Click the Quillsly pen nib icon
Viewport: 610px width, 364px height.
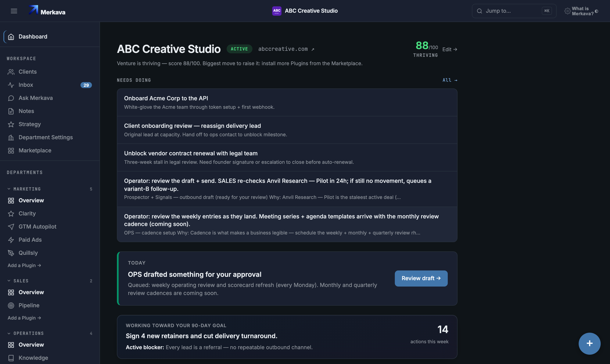point(11,253)
